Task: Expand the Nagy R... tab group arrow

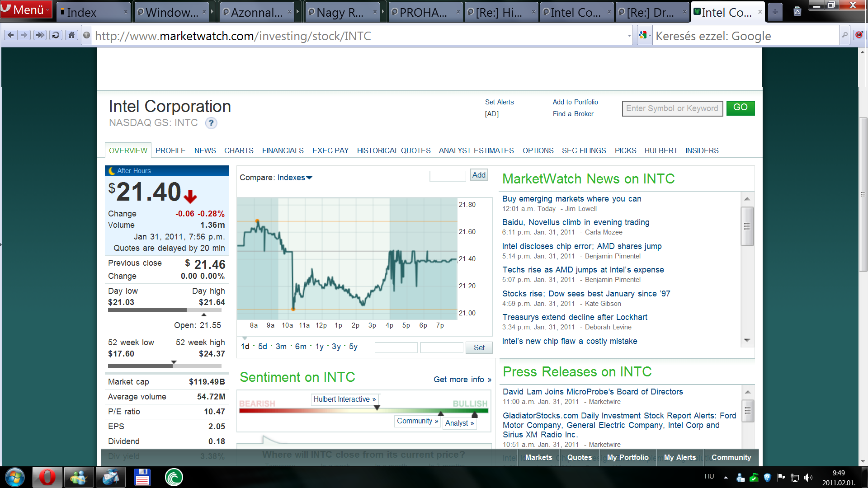Action: pyautogui.click(x=384, y=12)
